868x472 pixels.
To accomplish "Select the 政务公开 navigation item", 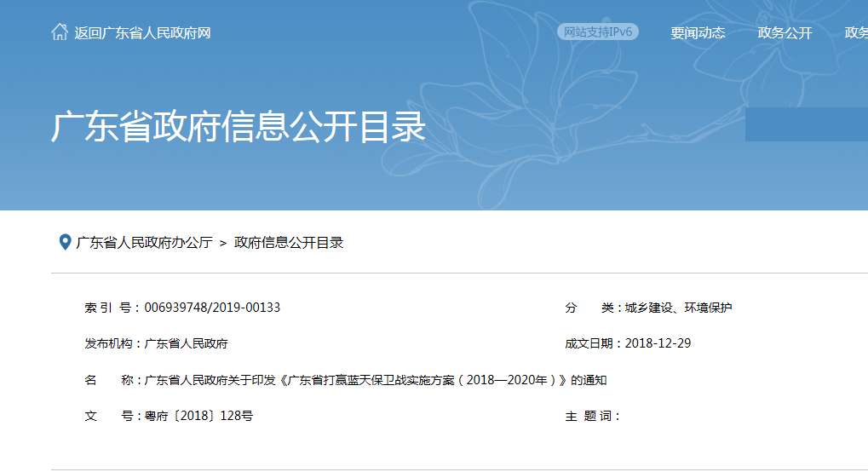I will [x=785, y=33].
